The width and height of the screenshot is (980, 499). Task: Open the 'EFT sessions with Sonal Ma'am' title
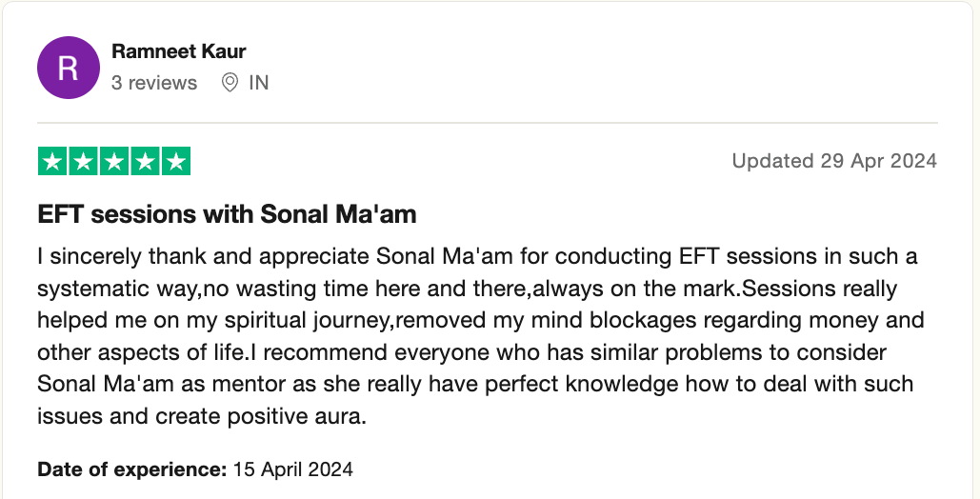point(227,214)
